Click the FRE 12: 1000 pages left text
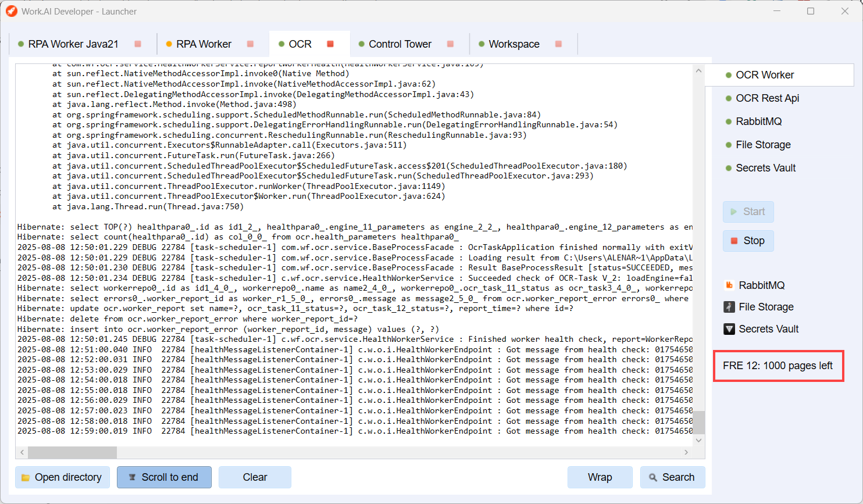 778,366
